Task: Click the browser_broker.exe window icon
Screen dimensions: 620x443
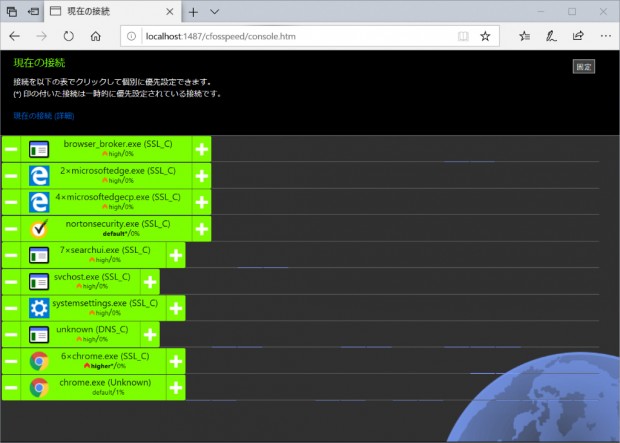Action: tap(39, 149)
